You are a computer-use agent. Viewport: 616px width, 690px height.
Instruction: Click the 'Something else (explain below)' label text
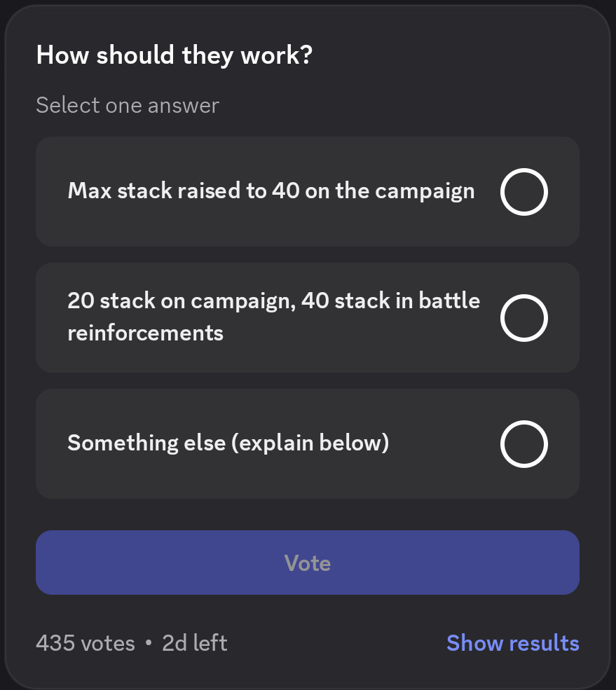coord(228,443)
